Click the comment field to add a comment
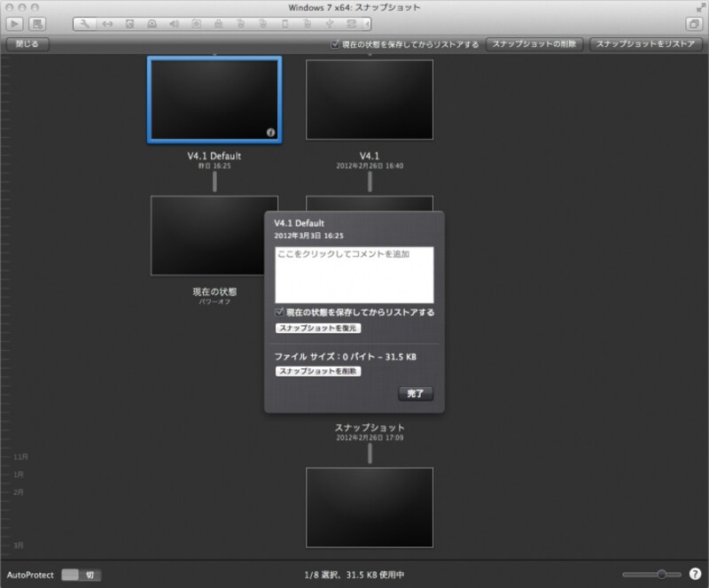 pyautogui.click(x=354, y=275)
